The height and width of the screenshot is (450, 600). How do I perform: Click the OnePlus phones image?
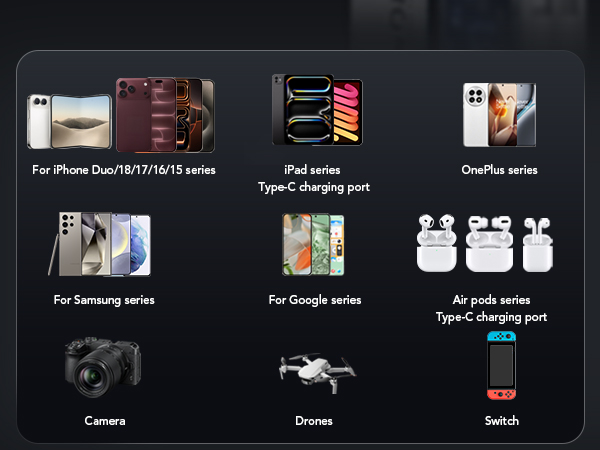[x=499, y=114]
